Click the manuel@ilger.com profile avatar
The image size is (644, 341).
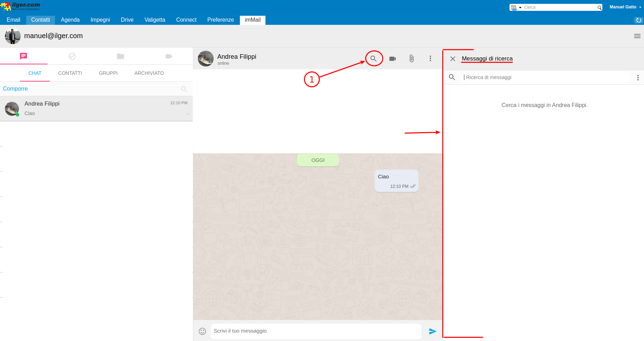[x=13, y=36]
